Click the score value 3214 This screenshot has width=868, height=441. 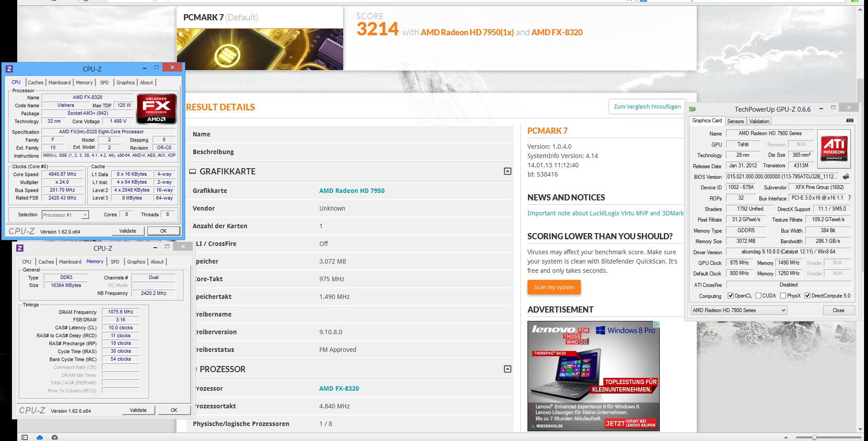pos(378,29)
